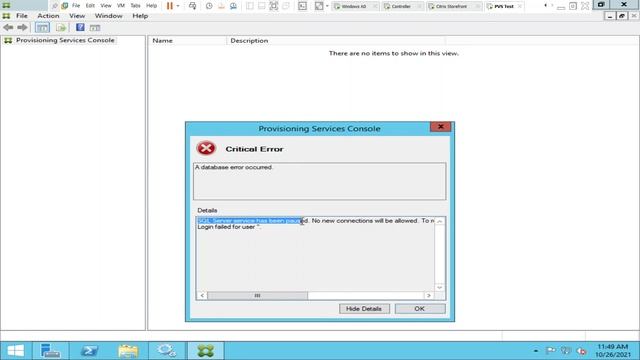
Task: Click the stretch guest display icon
Action: click(319, 6)
